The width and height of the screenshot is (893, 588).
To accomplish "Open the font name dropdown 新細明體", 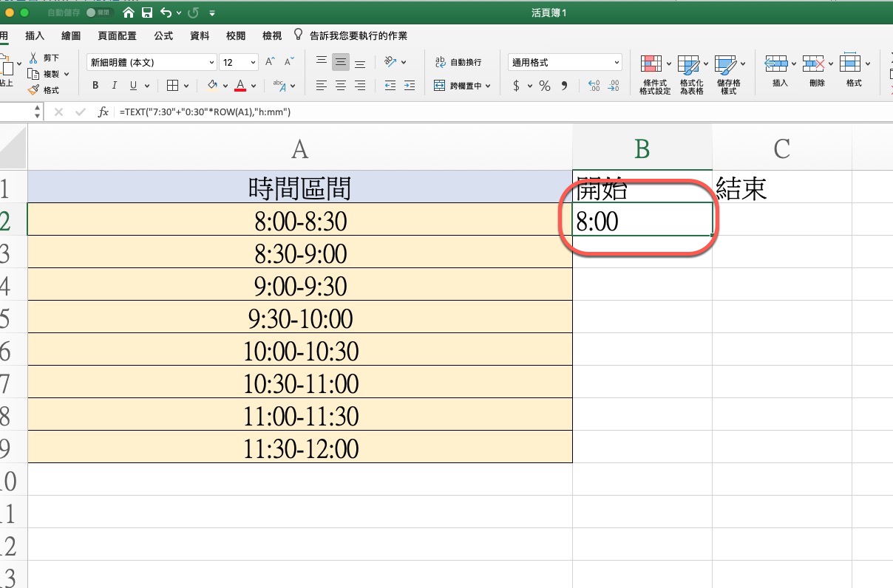I will 152,63.
